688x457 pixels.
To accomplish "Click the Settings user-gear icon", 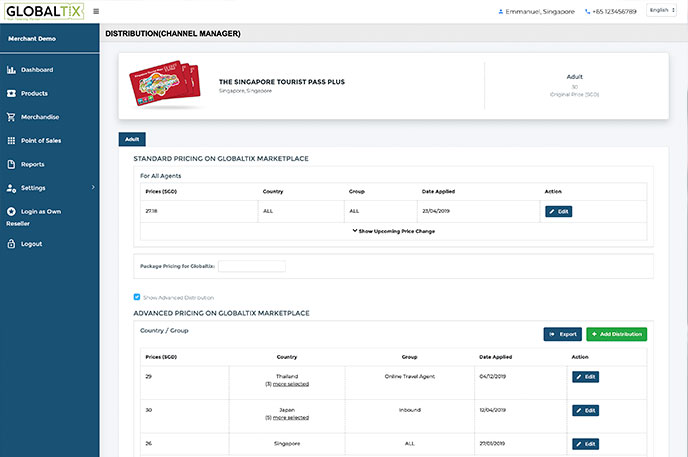I will 11,188.
